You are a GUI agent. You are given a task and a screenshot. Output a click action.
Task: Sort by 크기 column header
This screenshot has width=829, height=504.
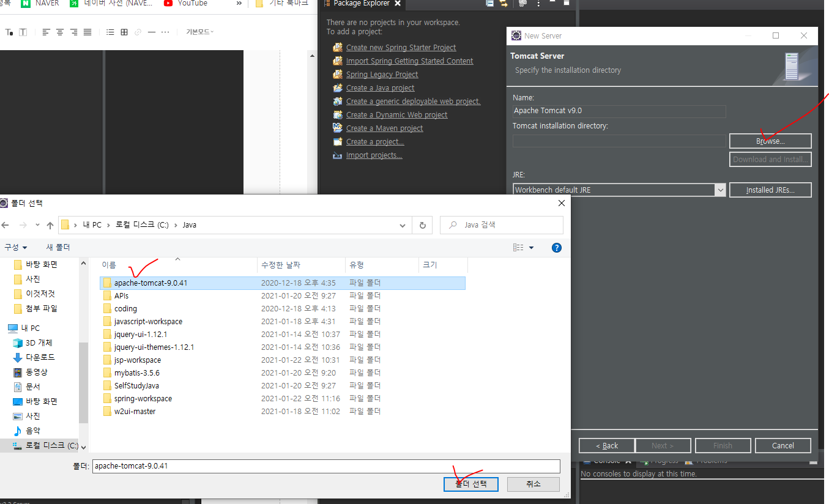(443, 265)
